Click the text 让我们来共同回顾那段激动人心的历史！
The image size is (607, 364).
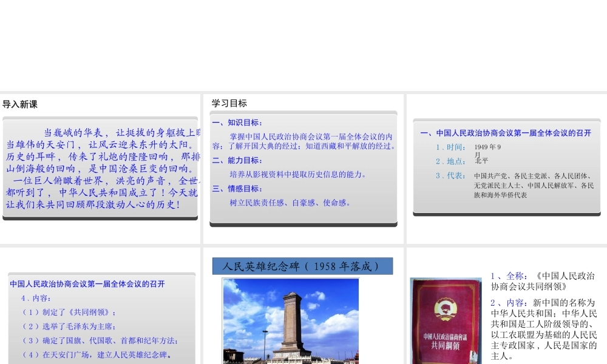tap(93, 204)
